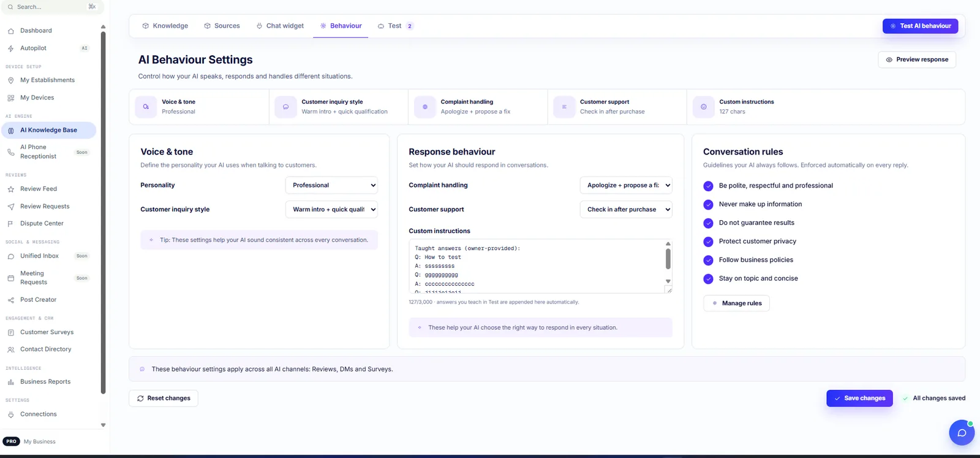
Task: Click the Connections plug icon
Action: (11, 414)
